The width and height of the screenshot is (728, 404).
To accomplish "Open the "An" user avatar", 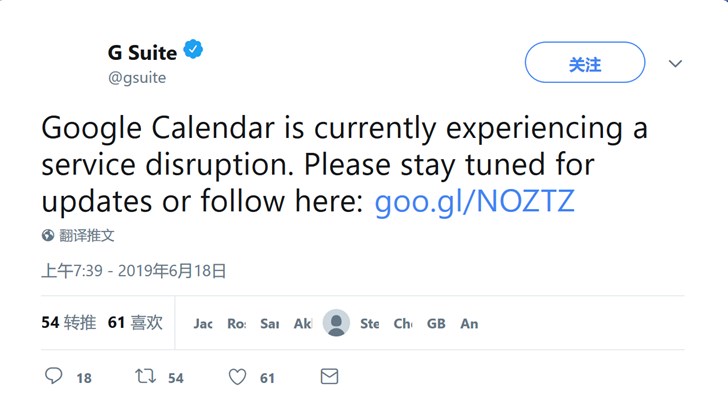I will 469,324.
